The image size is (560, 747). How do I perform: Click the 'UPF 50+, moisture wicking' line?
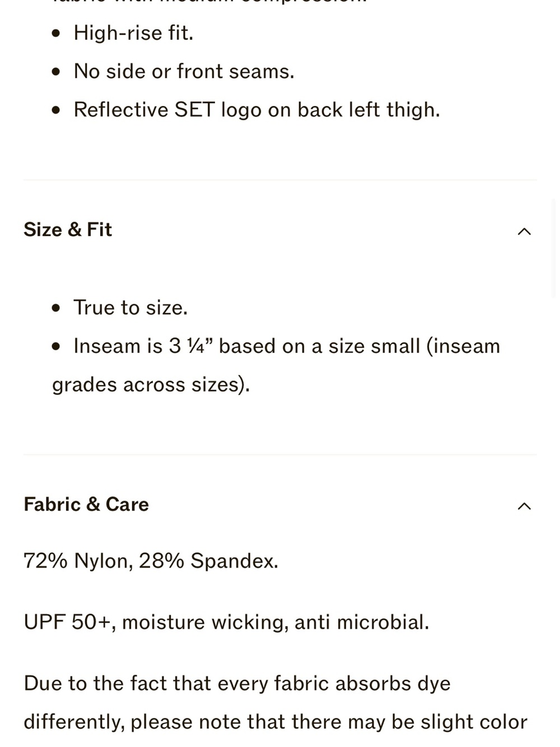click(226, 623)
